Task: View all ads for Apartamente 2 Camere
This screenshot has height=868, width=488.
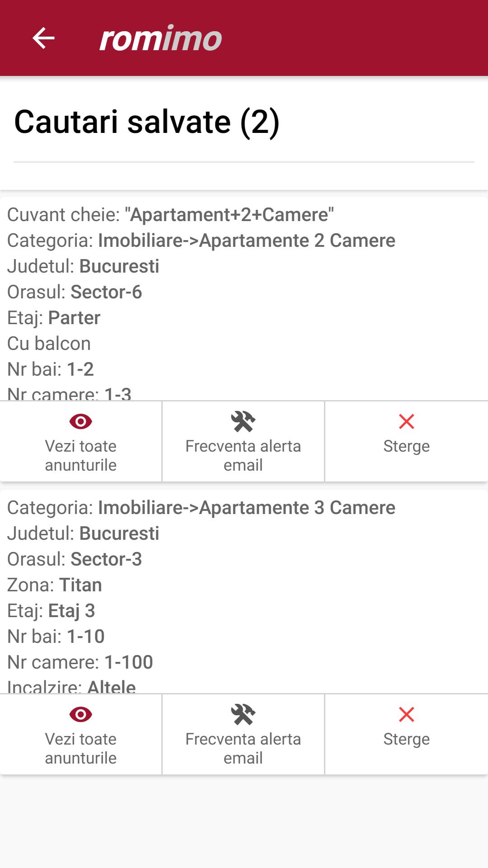Action: pyautogui.click(x=81, y=455)
